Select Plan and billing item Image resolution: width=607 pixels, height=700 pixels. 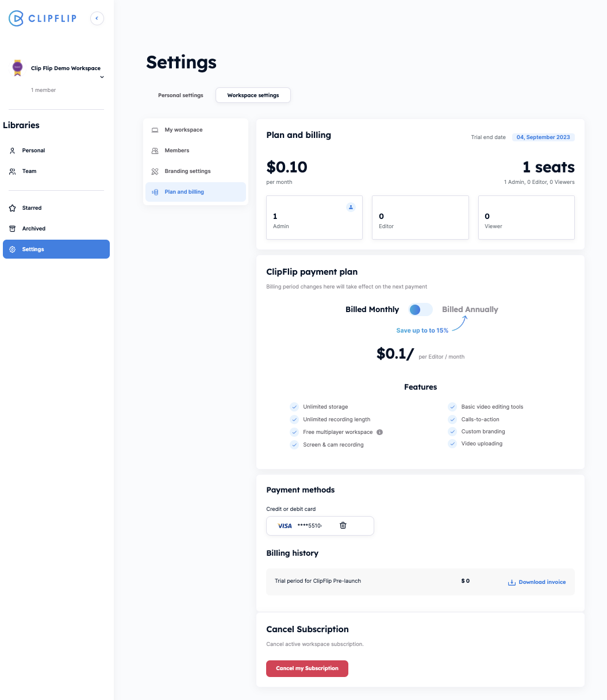pyautogui.click(x=195, y=192)
